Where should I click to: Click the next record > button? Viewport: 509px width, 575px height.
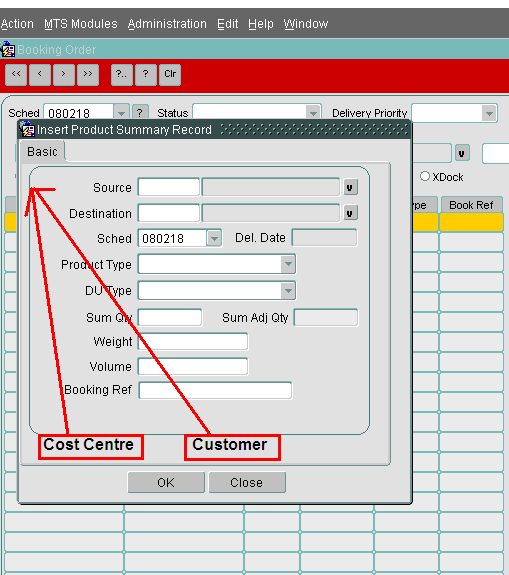click(64, 75)
